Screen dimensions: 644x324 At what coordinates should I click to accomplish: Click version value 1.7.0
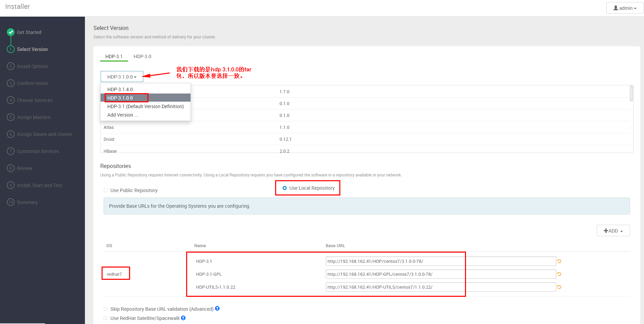284,92
